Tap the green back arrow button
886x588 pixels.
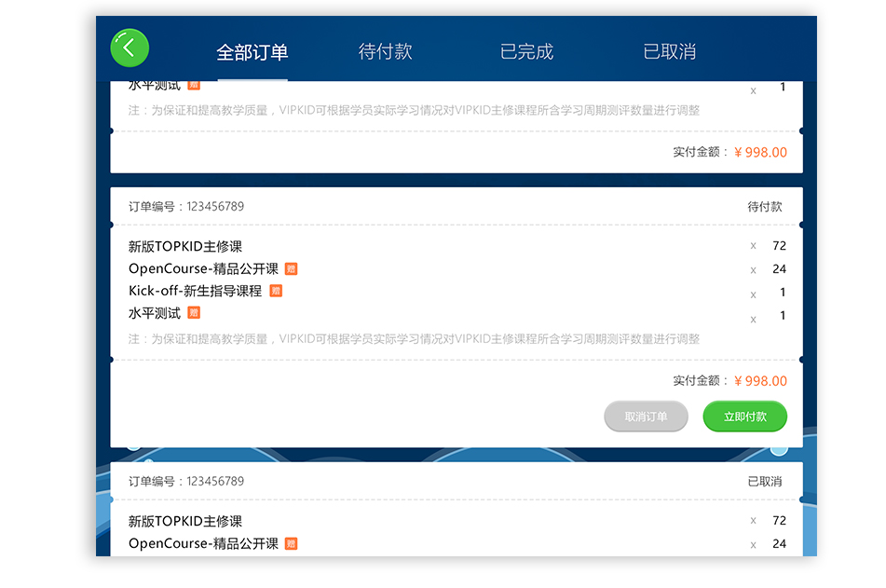[129, 48]
